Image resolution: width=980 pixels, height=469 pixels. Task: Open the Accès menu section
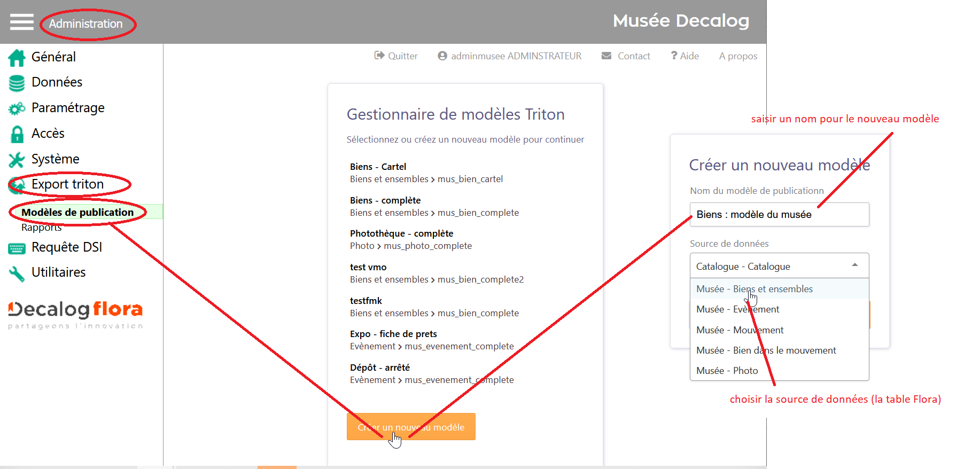tap(48, 133)
